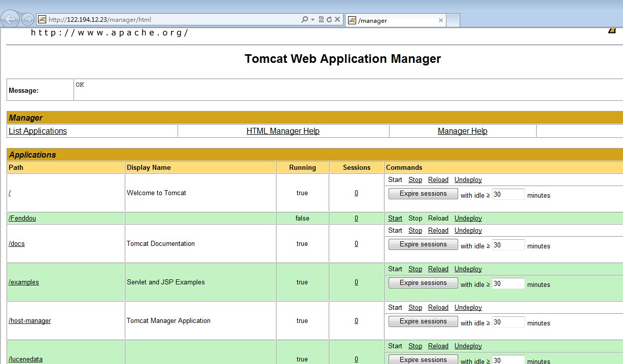Open sessions count link for root / app
623x364 pixels.
pyautogui.click(x=356, y=193)
